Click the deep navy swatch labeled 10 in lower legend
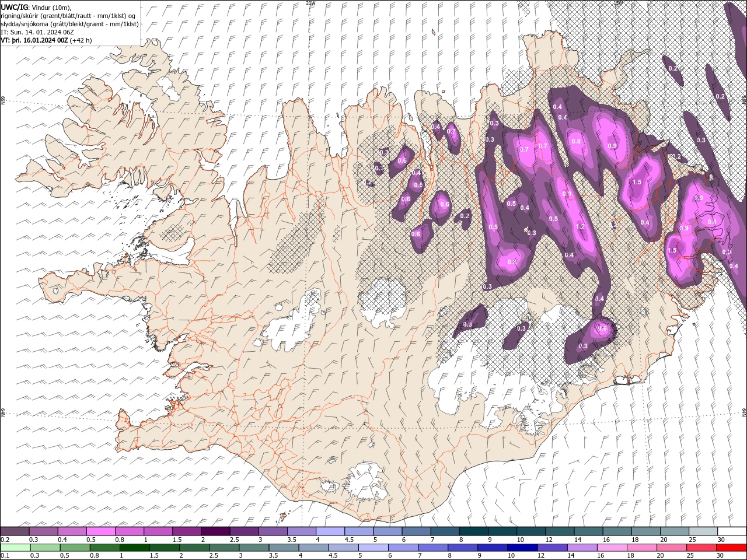This screenshot has width=747, height=560. coord(522,548)
